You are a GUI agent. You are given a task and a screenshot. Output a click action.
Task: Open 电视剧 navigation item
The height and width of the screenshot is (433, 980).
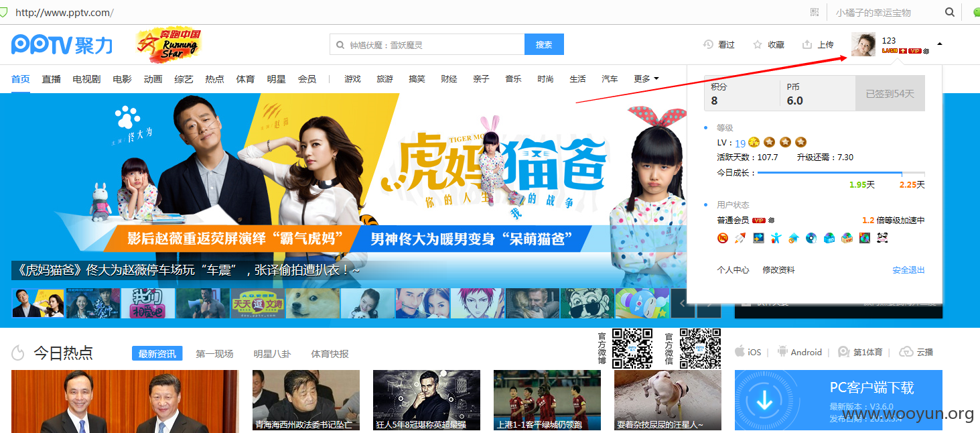pyautogui.click(x=86, y=79)
